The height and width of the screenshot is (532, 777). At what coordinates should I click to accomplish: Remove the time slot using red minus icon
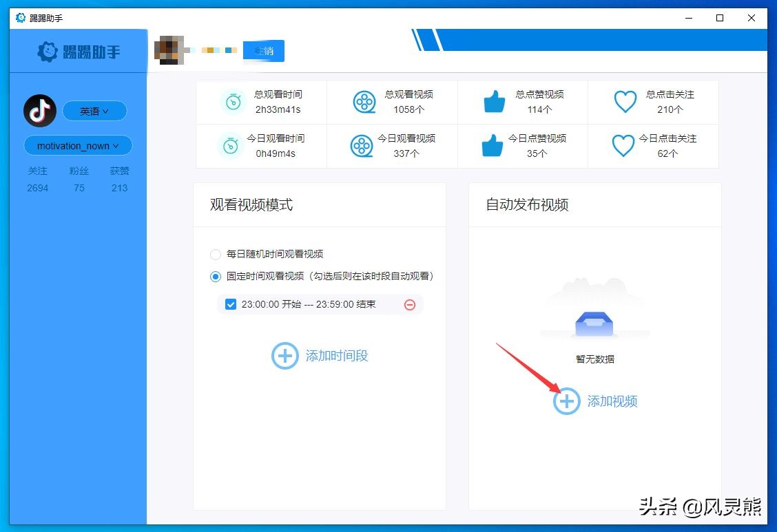click(x=410, y=304)
